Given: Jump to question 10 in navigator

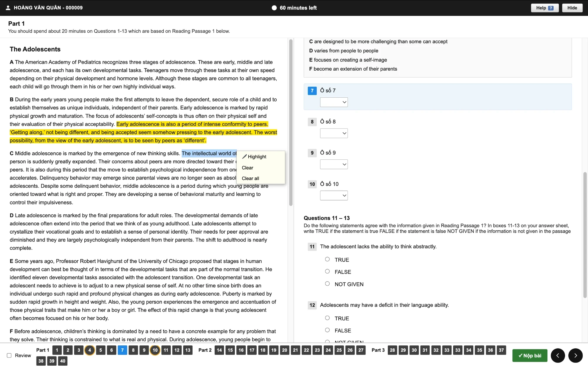Looking at the screenshot, I should point(155,350).
